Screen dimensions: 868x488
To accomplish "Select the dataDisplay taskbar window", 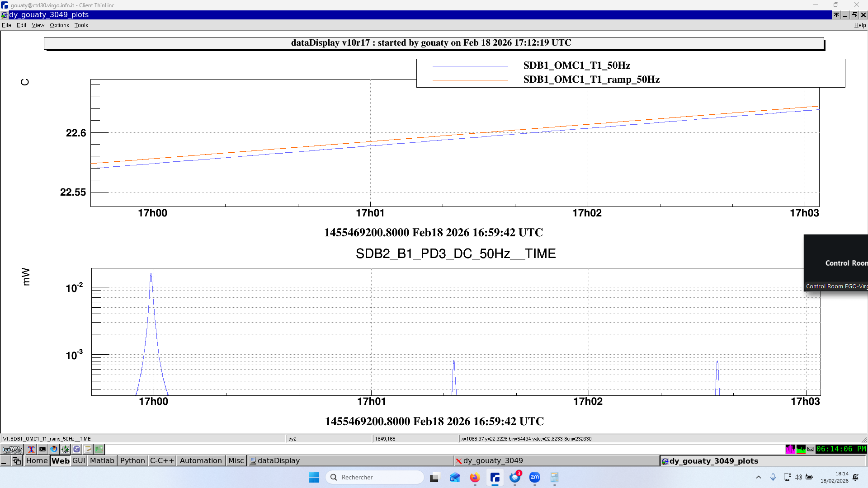I will [278, 460].
